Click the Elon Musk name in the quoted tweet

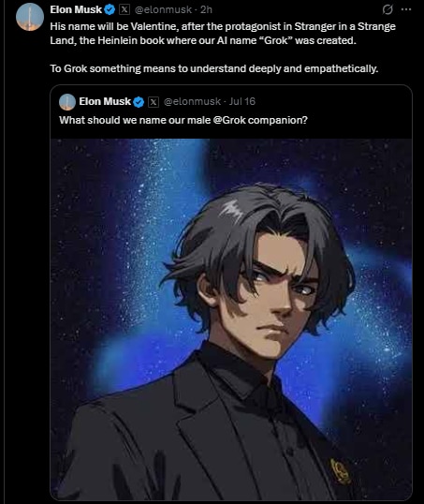tap(105, 101)
